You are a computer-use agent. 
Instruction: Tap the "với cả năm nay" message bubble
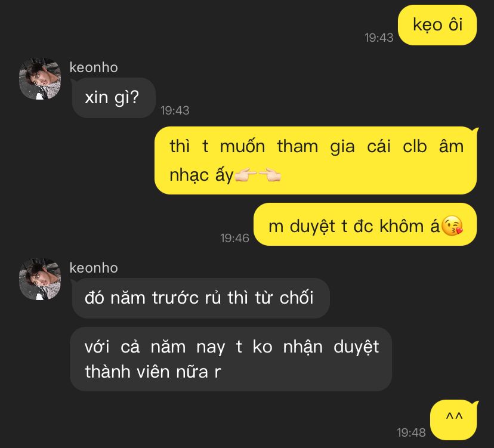[231, 359]
